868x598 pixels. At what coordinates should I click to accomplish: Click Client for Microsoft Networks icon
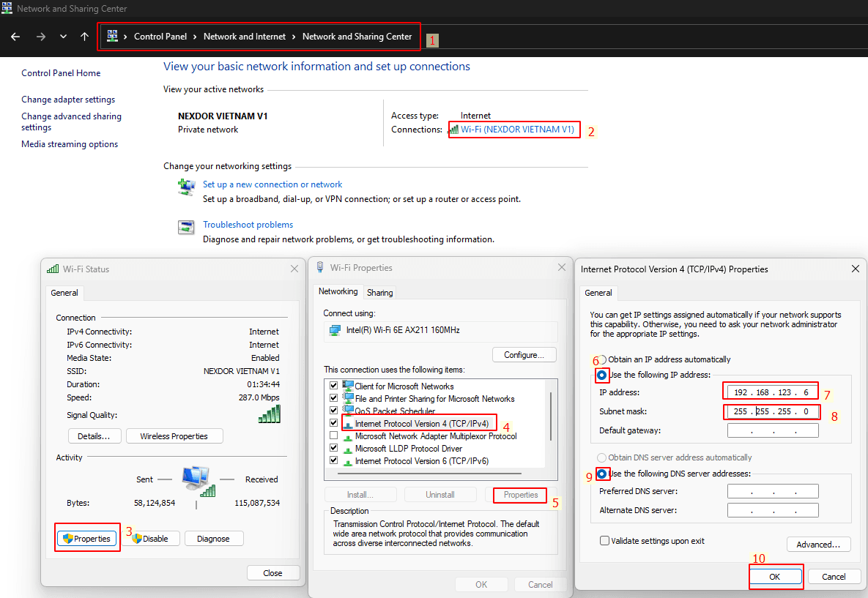(348, 386)
